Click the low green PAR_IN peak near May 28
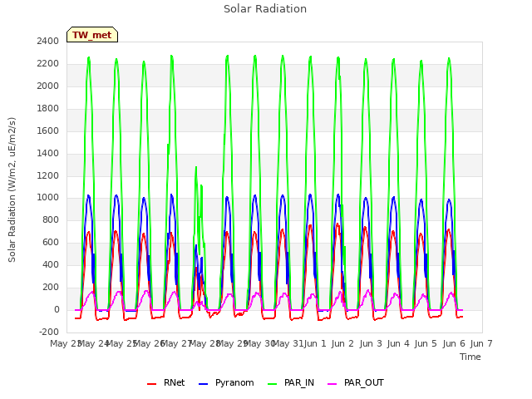532x399 pixels. 196,168
